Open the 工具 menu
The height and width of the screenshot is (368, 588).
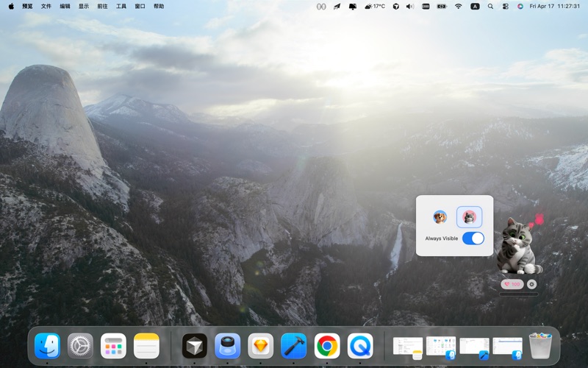point(121,7)
